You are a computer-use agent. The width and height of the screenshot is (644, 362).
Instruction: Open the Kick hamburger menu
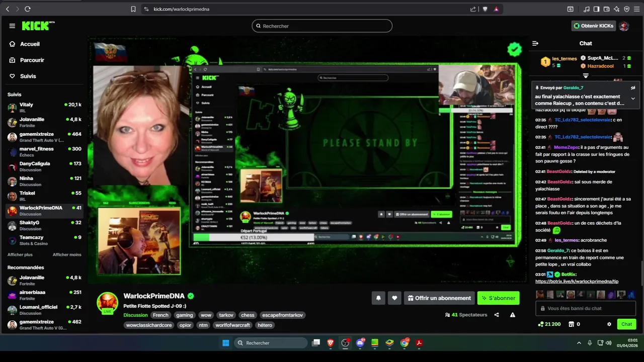click(12, 26)
